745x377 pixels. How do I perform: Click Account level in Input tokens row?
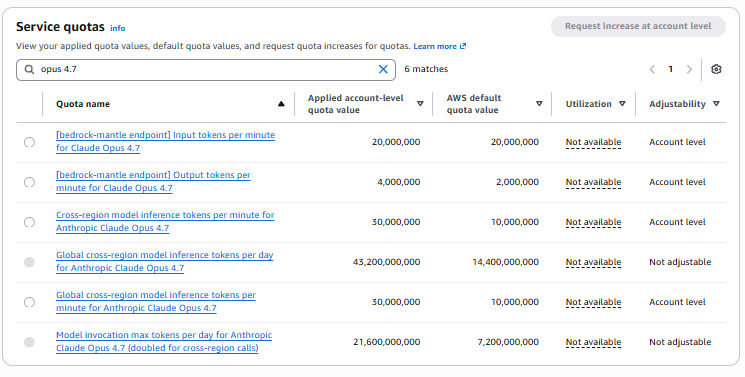point(677,142)
